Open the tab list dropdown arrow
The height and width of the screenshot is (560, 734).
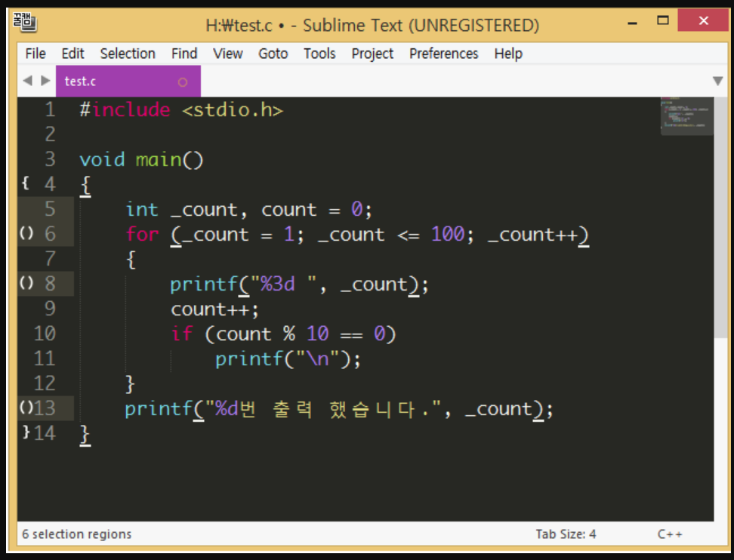[x=717, y=81]
